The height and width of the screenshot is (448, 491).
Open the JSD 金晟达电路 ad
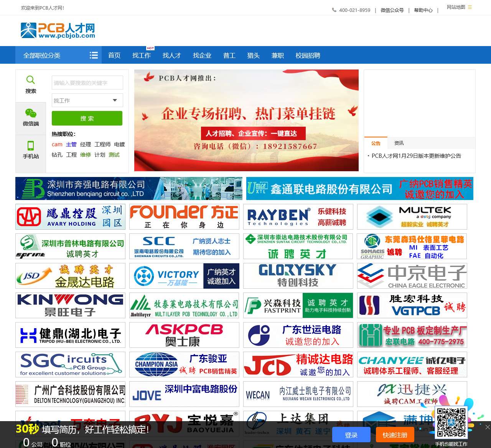70,276
